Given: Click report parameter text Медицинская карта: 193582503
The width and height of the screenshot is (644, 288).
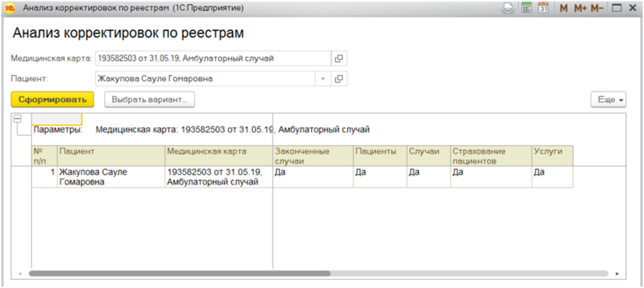Looking at the screenshot, I should coord(232,130).
